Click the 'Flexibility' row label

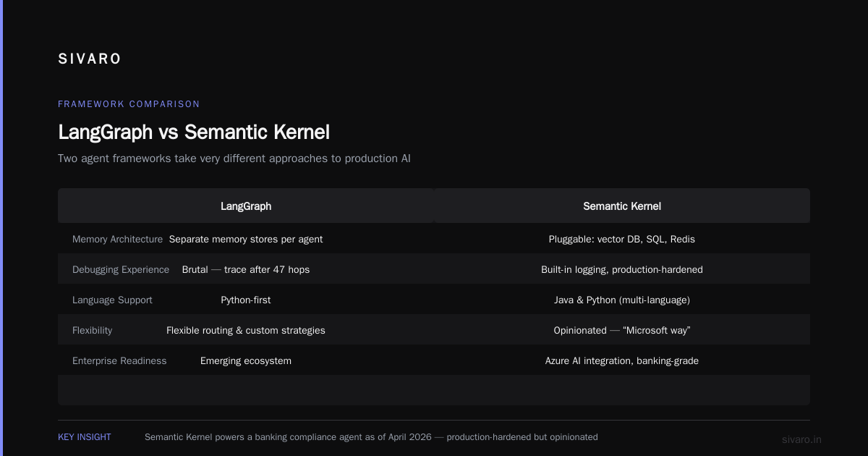(x=93, y=330)
